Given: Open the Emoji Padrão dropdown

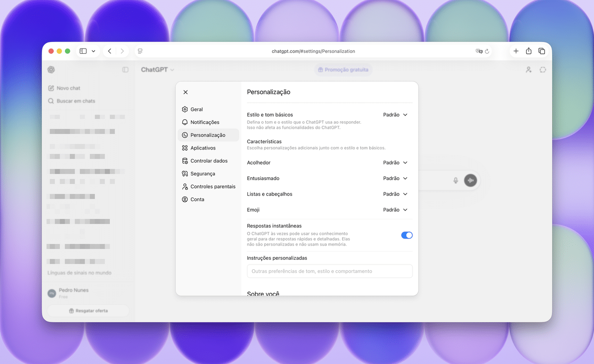Looking at the screenshot, I should (x=395, y=210).
